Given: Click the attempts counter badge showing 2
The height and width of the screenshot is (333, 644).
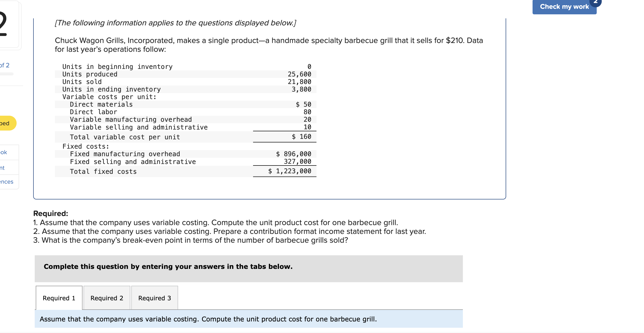Looking at the screenshot, I should coord(596,3).
